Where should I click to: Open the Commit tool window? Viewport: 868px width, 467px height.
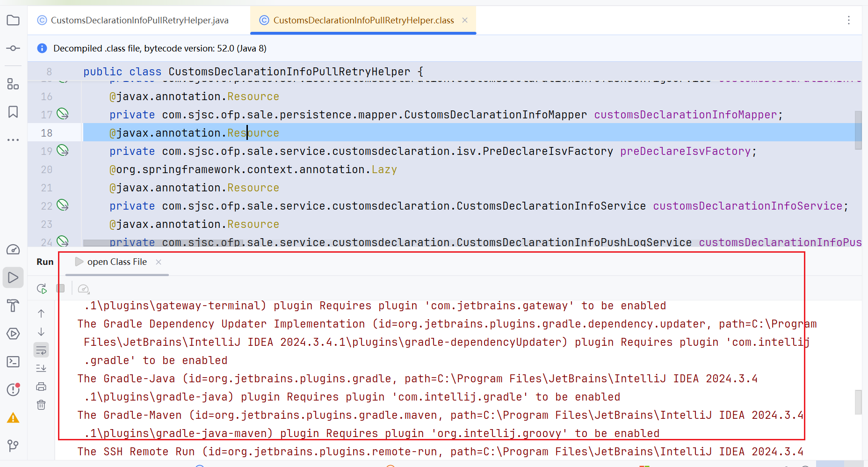click(13, 48)
